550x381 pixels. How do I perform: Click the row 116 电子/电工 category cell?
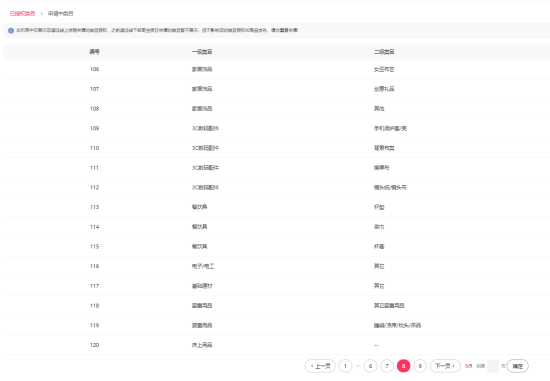pos(203,266)
